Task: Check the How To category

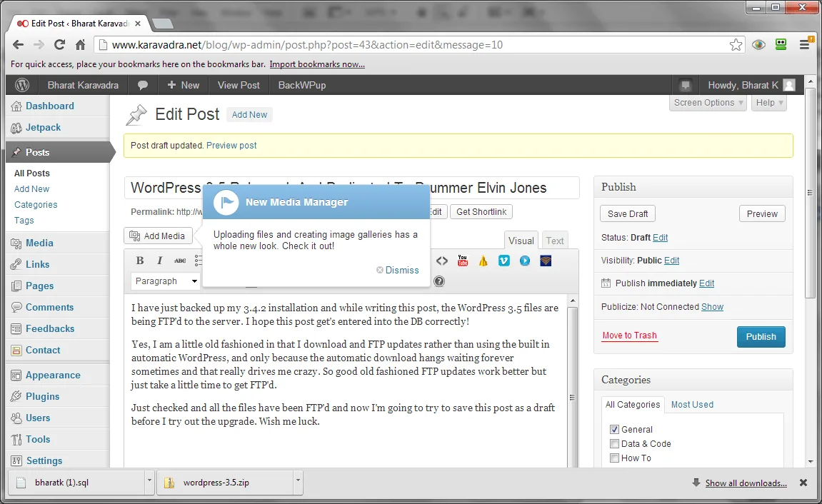Action: [x=614, y=458]
